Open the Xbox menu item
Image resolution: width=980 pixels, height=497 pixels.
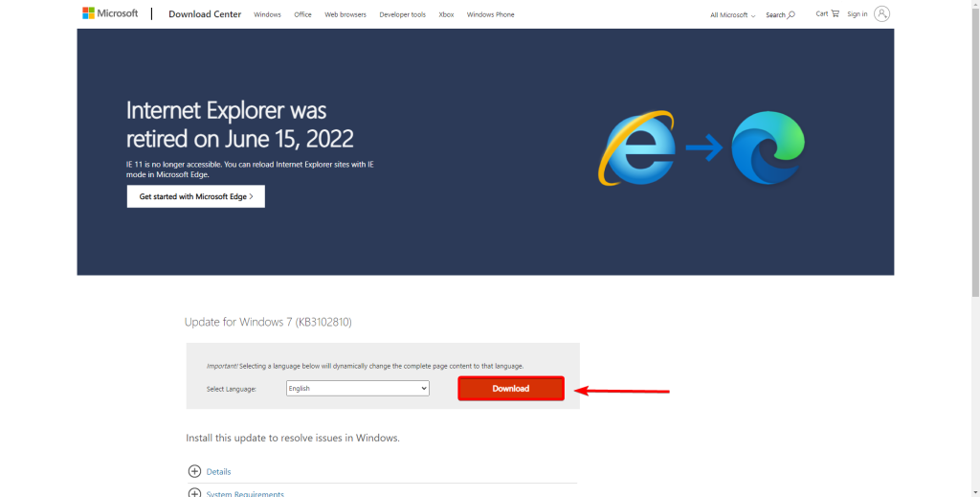tap(446, 14)
